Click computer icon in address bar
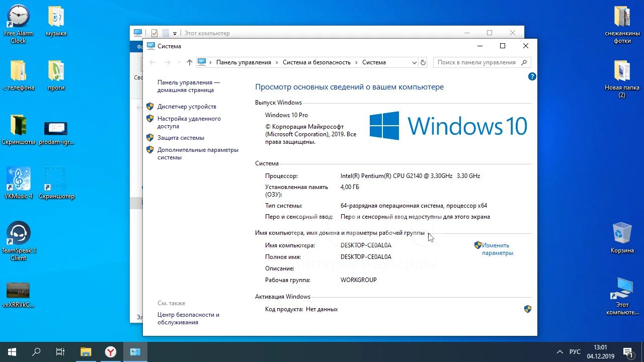This screenshot has height=362, width=644. point(202,62)
